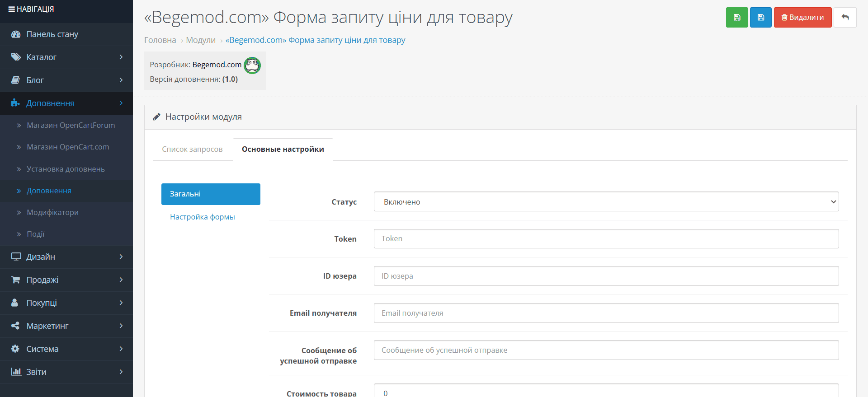Focus the Сообщение об успешной отправке field

point(606,350)
